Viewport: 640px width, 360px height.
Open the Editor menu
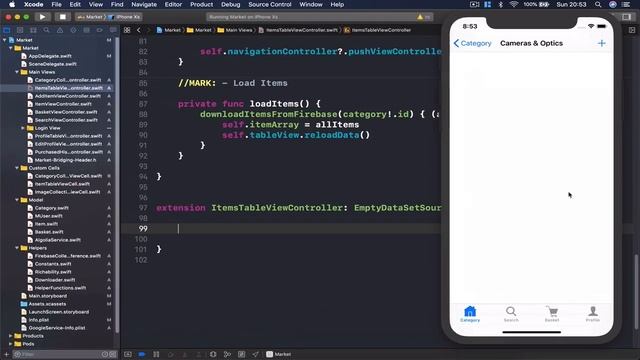tap(173, 4)
